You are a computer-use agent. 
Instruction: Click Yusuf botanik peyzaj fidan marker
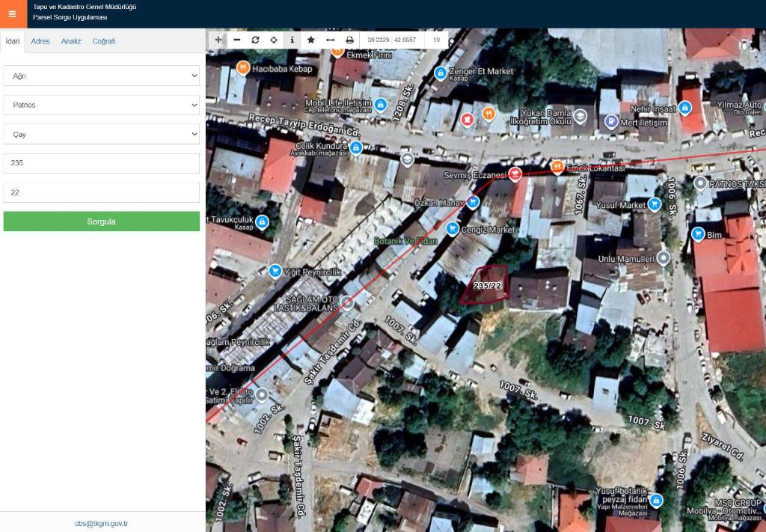pos(655,500)
